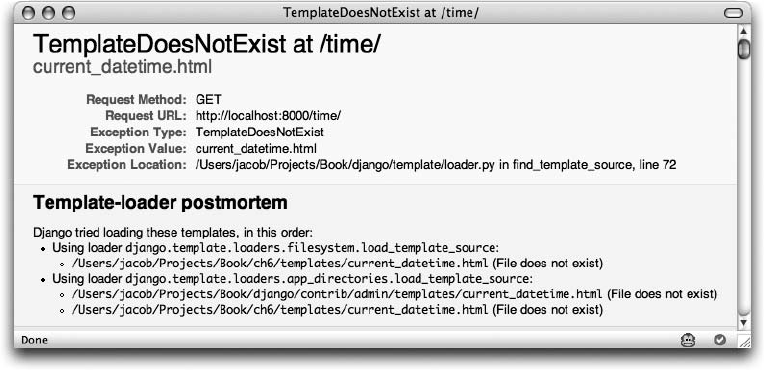The width and height of the screenshot is (764, 370).
Task: Click the current_datetime.html subheading
Action: (122, 67)
